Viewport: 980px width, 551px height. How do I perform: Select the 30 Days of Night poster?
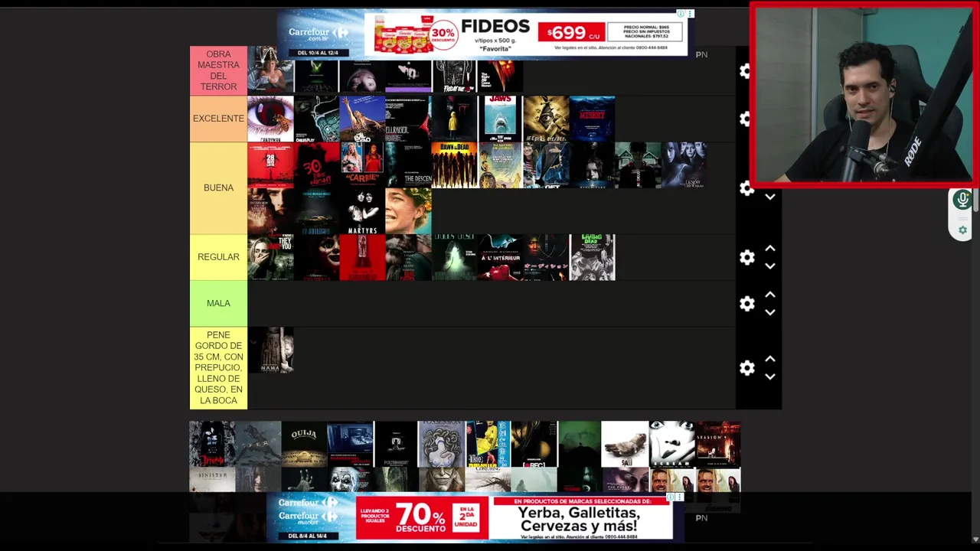coord(316,165)
